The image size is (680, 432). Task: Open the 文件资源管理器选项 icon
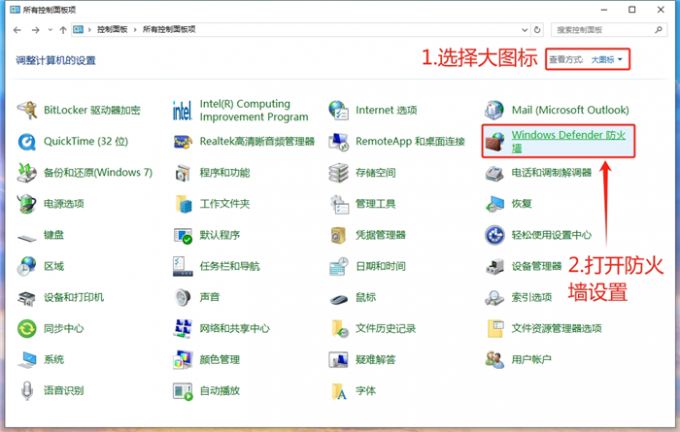tap(494, 329)
